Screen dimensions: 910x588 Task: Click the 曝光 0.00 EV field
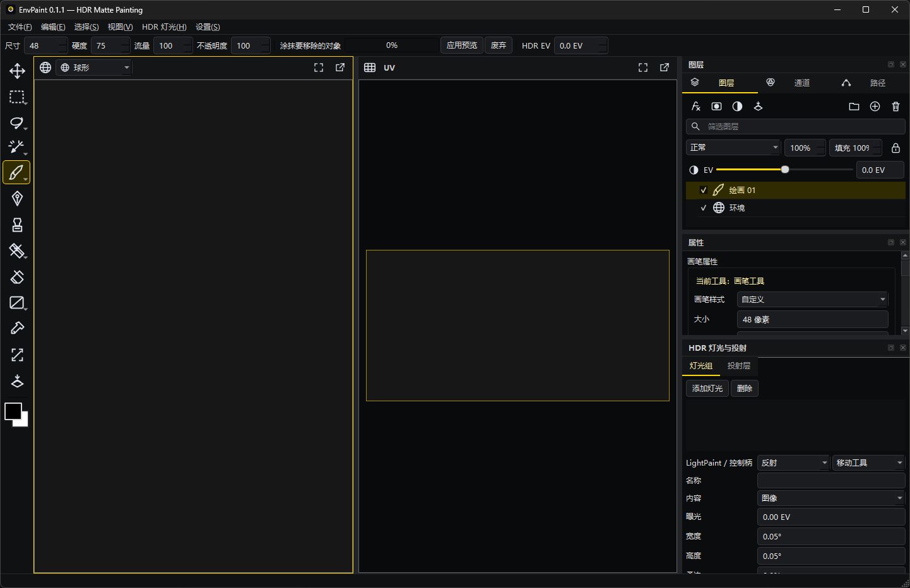[831, 517]
